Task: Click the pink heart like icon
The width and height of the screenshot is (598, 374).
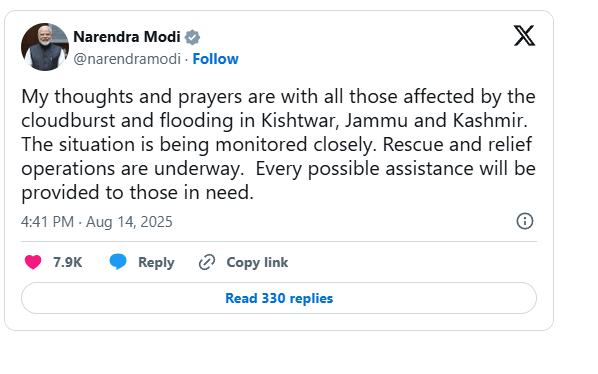Action: (33, 262)
